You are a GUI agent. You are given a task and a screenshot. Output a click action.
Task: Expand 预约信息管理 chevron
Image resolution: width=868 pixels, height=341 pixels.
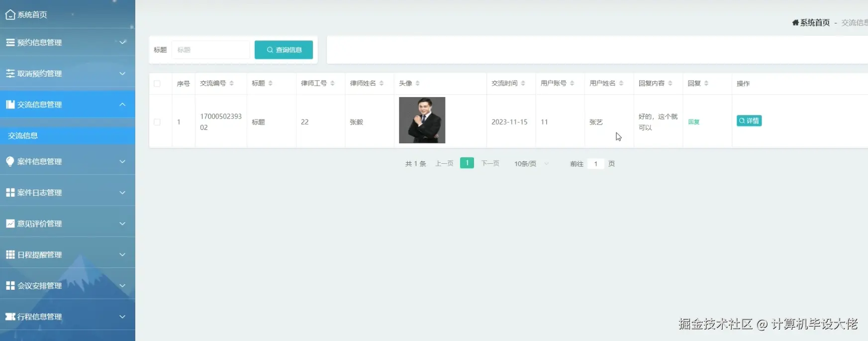pos(122,42)
